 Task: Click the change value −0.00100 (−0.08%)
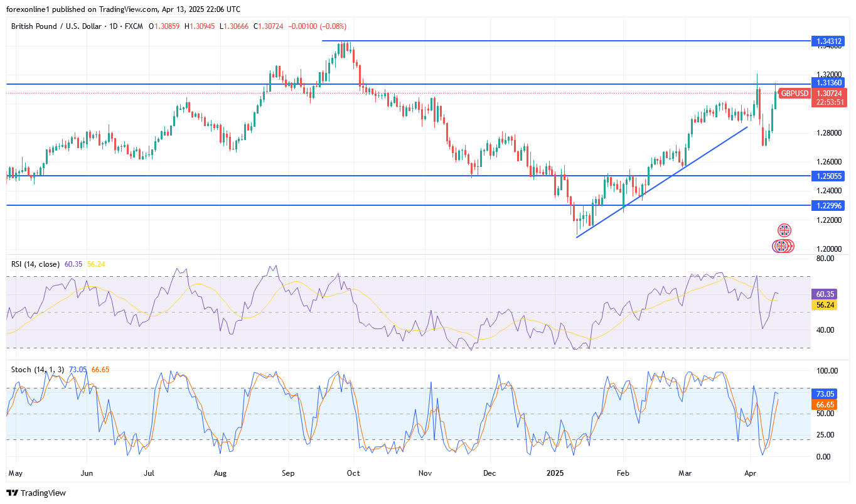click(x=318, y=26)
